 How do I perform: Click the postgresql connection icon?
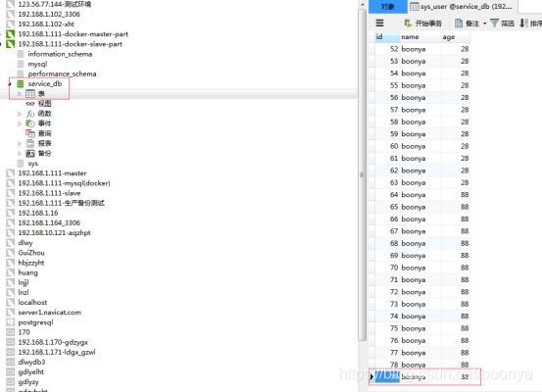pyautogui.click(x=11, y=322)
